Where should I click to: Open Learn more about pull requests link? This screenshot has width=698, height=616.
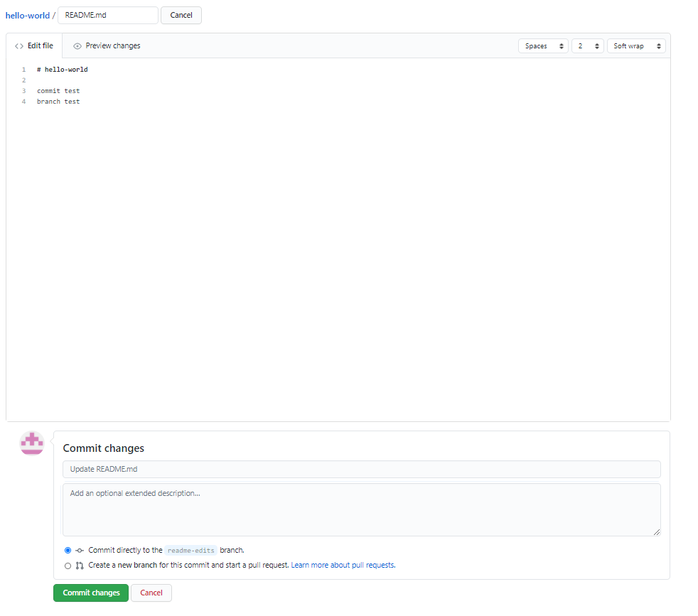(x=343, y=566)
